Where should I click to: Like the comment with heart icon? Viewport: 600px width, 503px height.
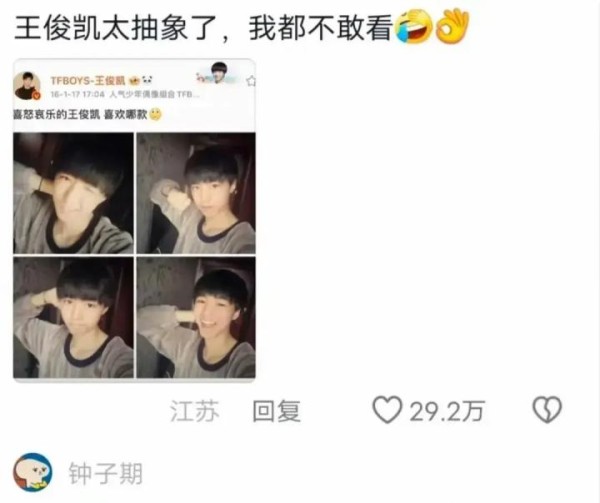coord(387,410)
